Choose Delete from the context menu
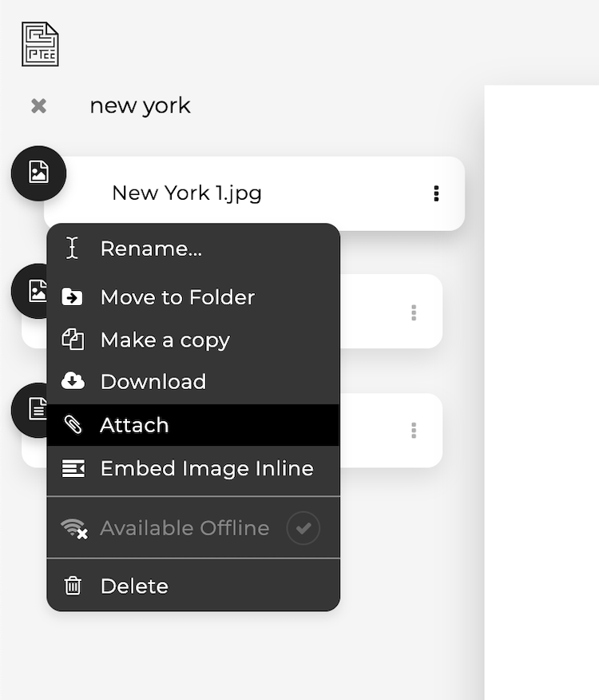 point(193,586)
